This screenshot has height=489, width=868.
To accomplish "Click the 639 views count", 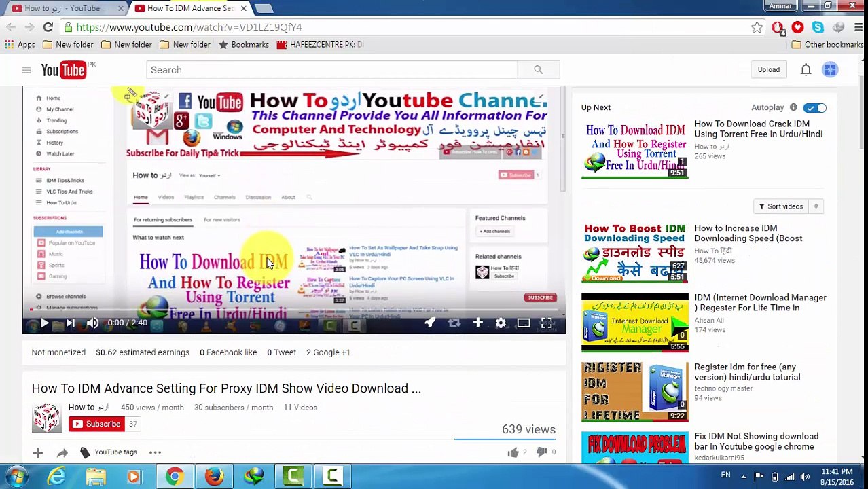I will point(528,429).
